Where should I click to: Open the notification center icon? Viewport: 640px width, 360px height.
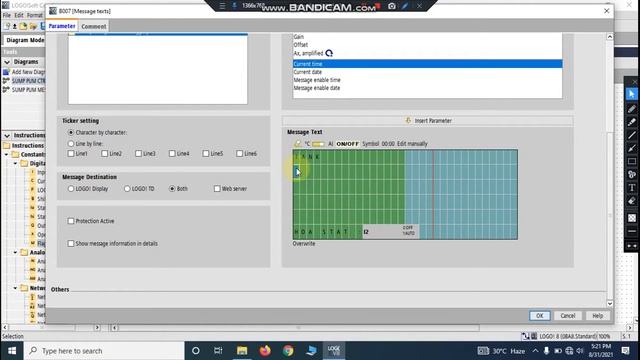[x=625, y=351]
